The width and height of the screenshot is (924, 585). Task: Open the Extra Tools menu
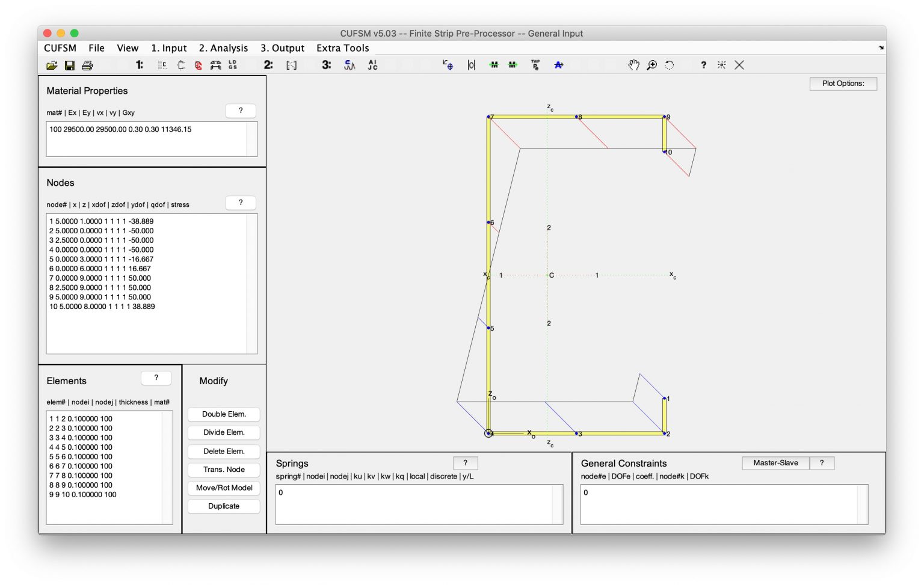[x=342, y=48]
